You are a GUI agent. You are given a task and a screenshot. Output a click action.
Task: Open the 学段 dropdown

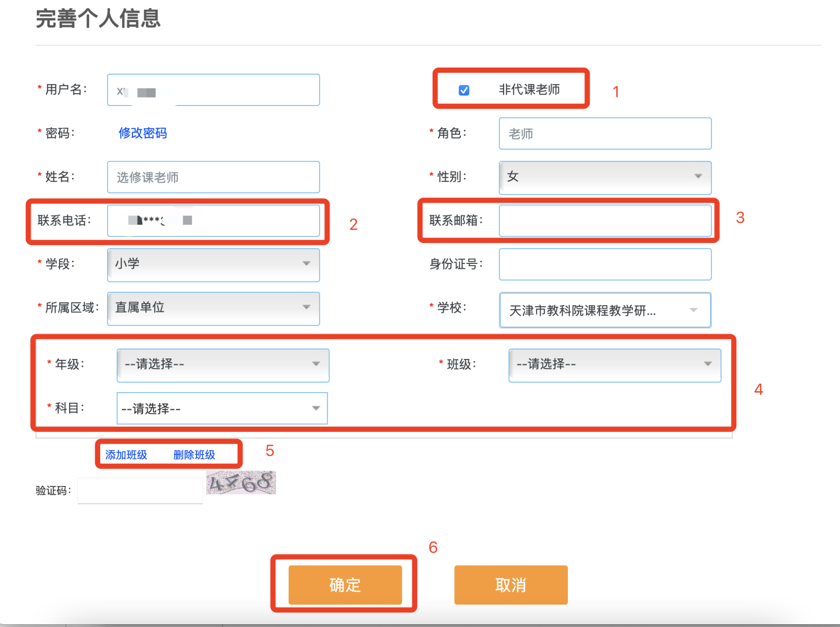[x=213, y=265]
